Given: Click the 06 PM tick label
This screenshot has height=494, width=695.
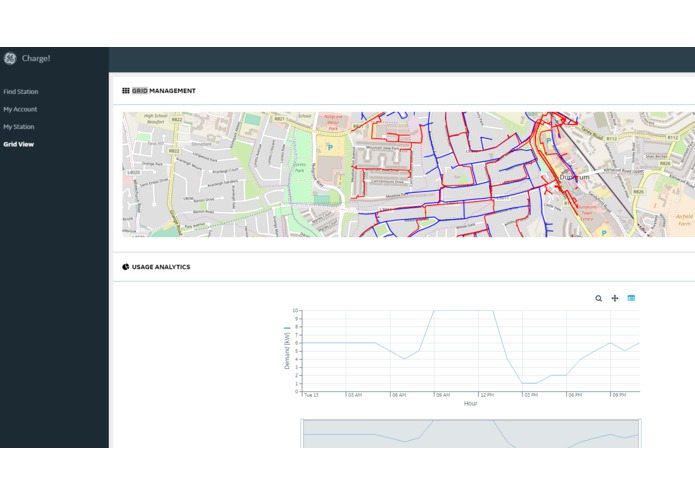Looking at the screenshot, I should tap(575, 395).
